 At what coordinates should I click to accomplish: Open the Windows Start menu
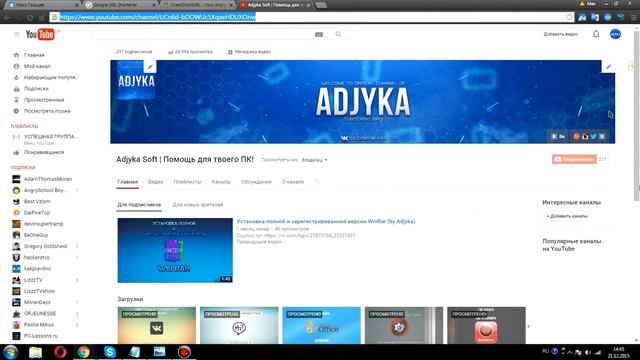click(x=10, y=352)
